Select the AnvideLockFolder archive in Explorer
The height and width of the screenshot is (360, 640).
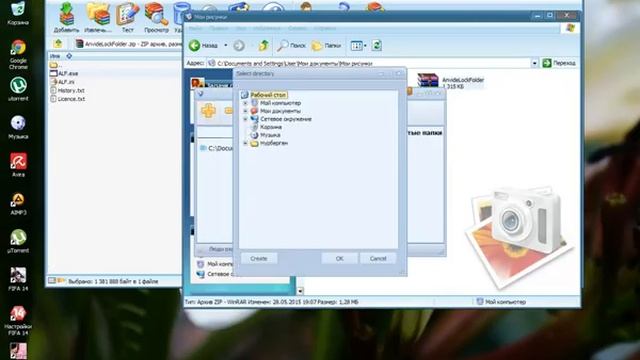tap(451, 81)
